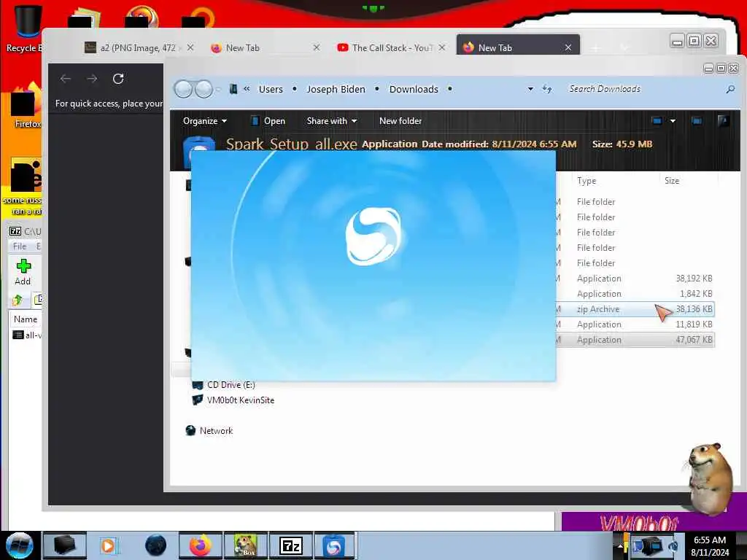The height and width of the screenshot is (560, 747).
Task: Open the Share with dropdown
Action: (x=332, y=121)
